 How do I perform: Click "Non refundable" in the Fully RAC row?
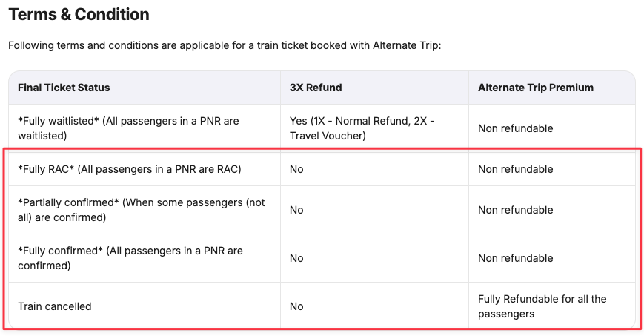coord(516,169)
